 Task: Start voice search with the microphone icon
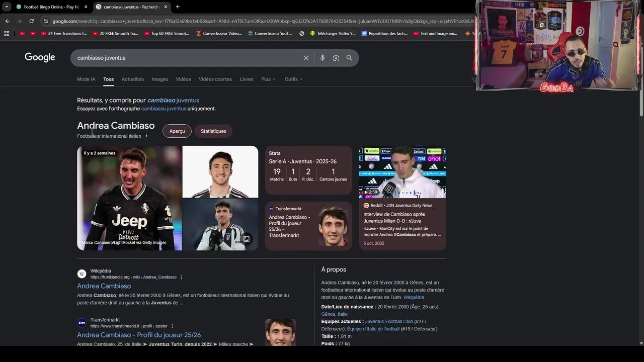click(323, 58)
